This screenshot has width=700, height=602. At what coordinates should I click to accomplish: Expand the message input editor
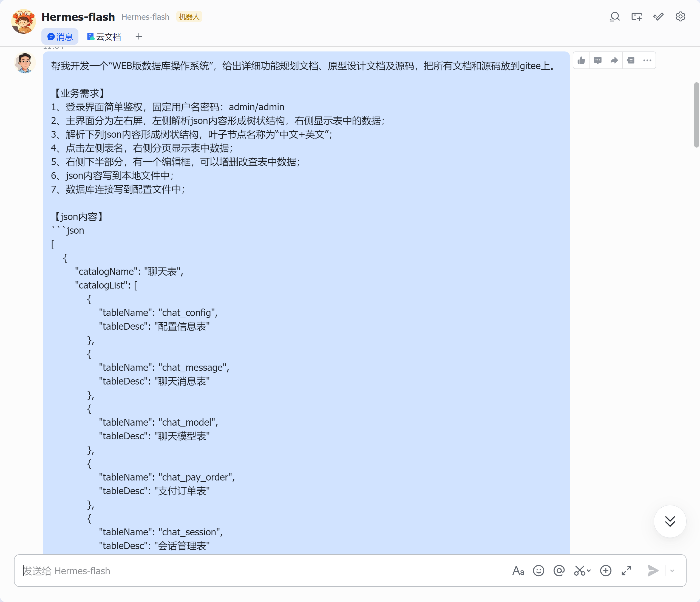tap(626, 571)
